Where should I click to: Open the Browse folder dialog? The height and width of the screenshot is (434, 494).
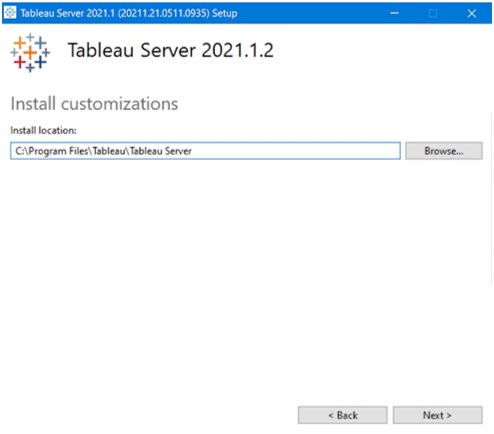tap(444, 151)
